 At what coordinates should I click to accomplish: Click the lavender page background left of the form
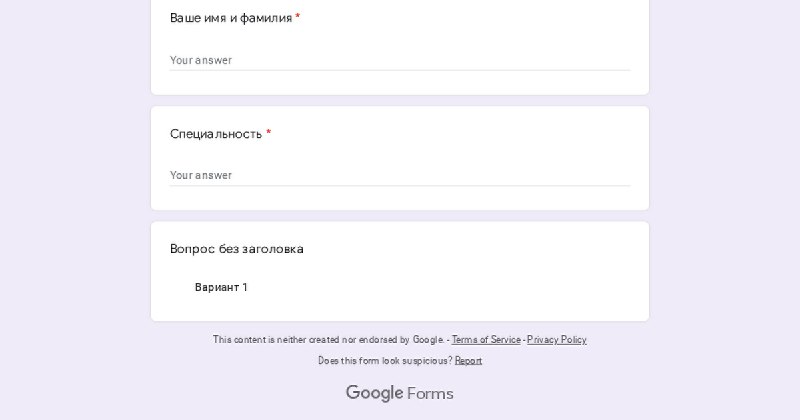click(x=76, y=204)
